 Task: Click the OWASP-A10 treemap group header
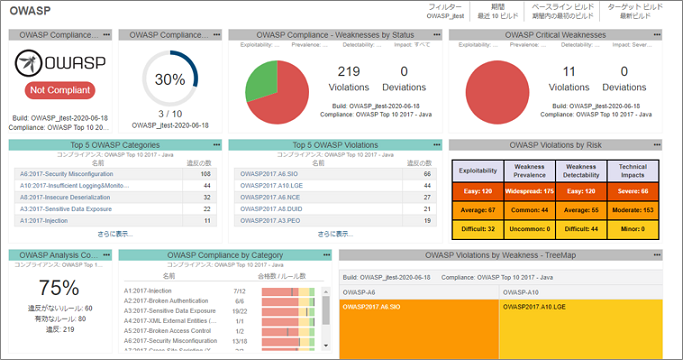581,292
